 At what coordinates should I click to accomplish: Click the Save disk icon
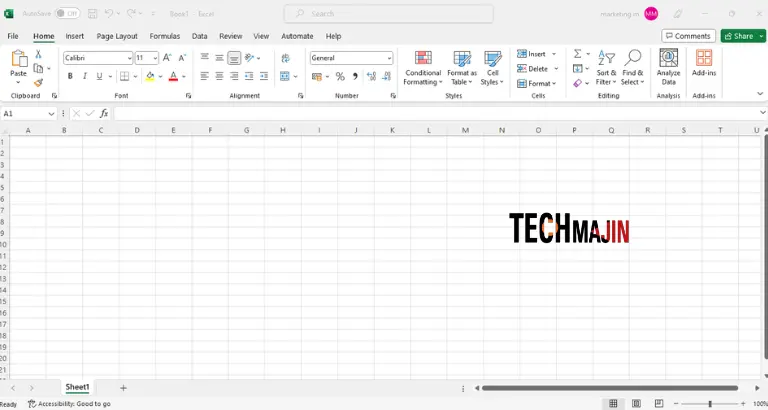coord(92,14)
